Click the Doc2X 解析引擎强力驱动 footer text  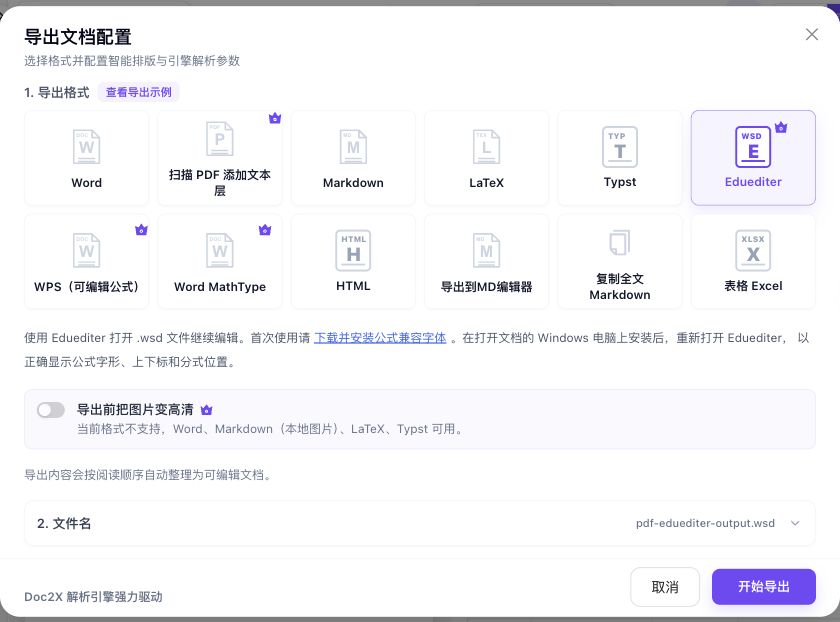[x=93, y=597]
